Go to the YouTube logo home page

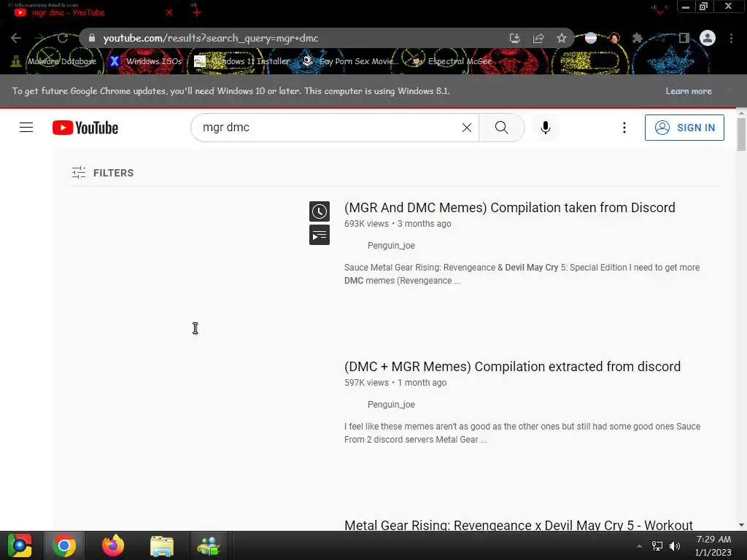tap(85, 128)
